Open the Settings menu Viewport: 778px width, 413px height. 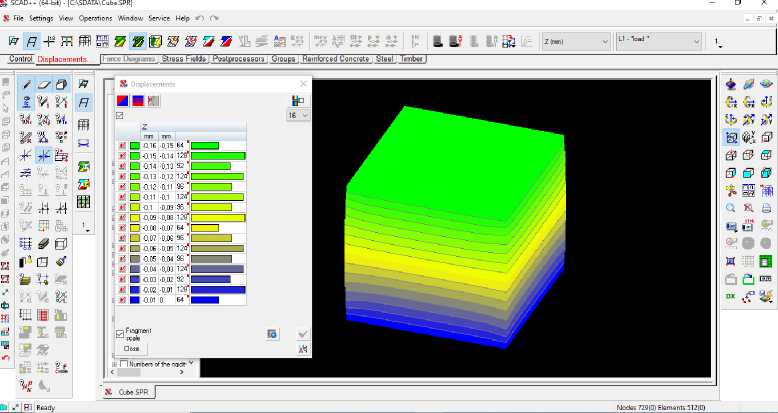point(41,18)
